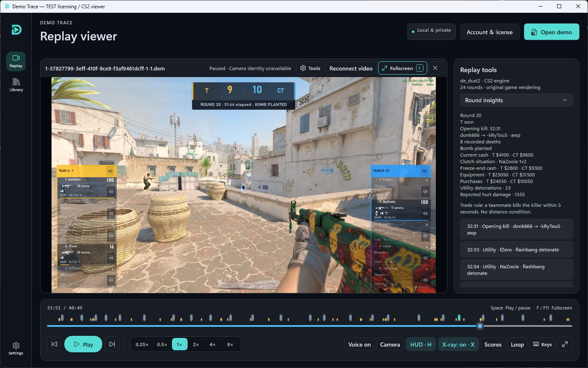Mute voice of player 4iRT666

point(111,281)
